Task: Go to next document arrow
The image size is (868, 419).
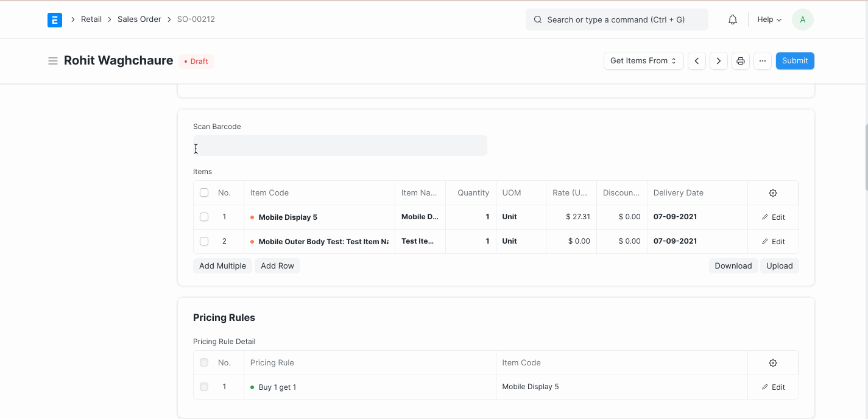Action: pos(719,61)
